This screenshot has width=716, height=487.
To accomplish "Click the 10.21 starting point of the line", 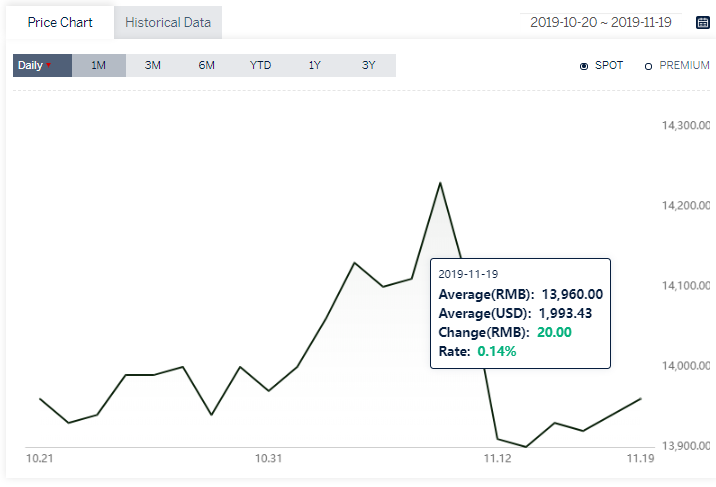I will [x=40, y=398].
